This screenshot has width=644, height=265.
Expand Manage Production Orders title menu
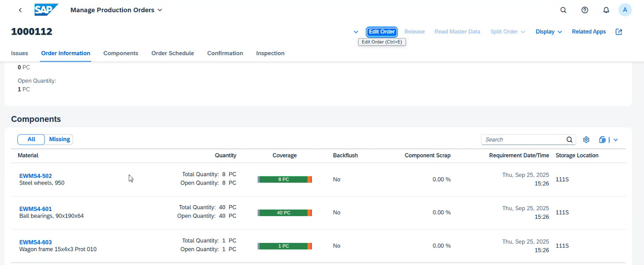pyautogui.click(x=160, y=10)
